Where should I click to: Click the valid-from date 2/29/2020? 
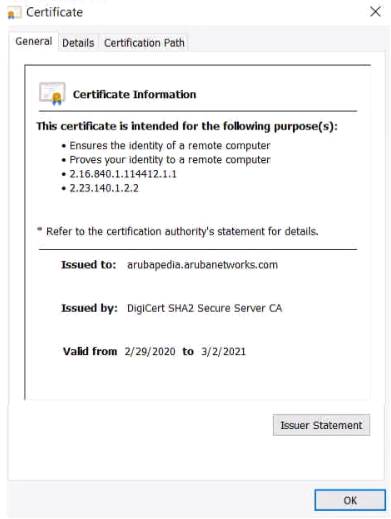(150, 352)
